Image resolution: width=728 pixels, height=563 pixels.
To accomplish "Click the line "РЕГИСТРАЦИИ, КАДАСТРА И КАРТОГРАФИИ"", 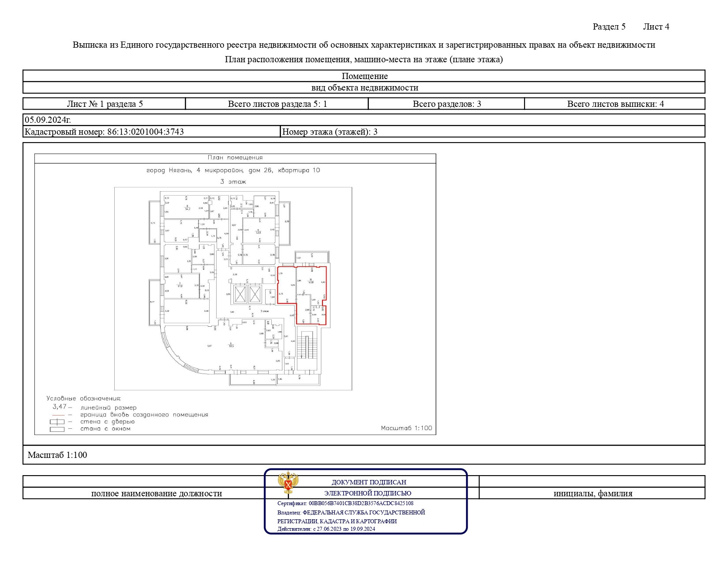I will tap(337, 521).
